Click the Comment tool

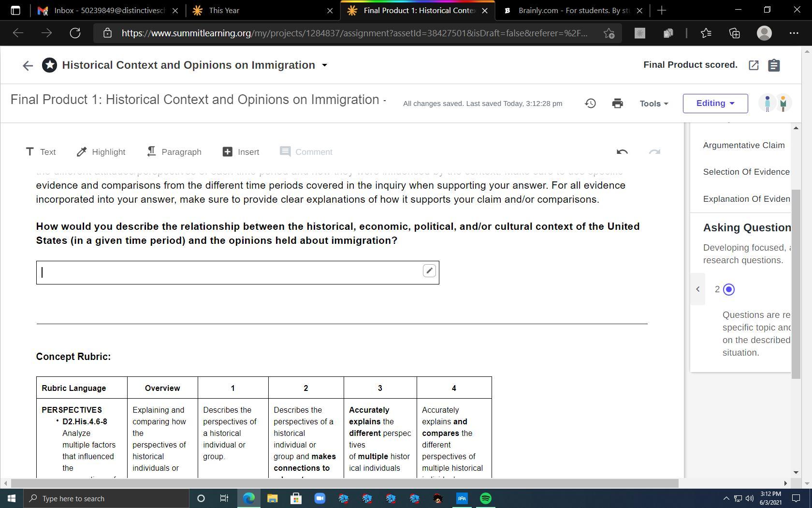[x=306, y=152]
